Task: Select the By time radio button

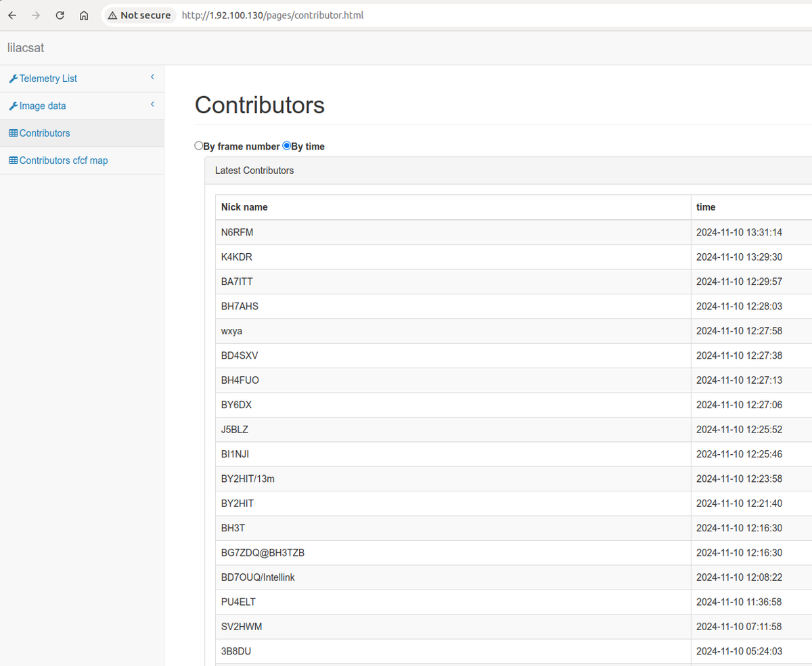Action: [286, 146]
